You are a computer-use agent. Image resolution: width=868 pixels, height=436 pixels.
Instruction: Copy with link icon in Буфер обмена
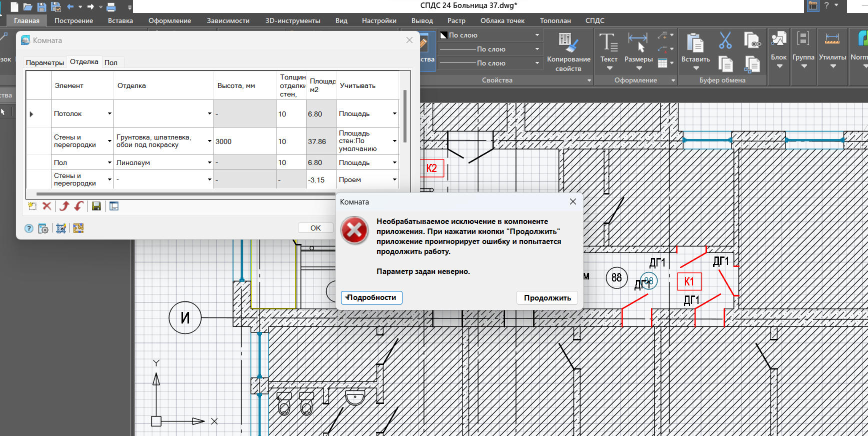[x=752, y=40]
